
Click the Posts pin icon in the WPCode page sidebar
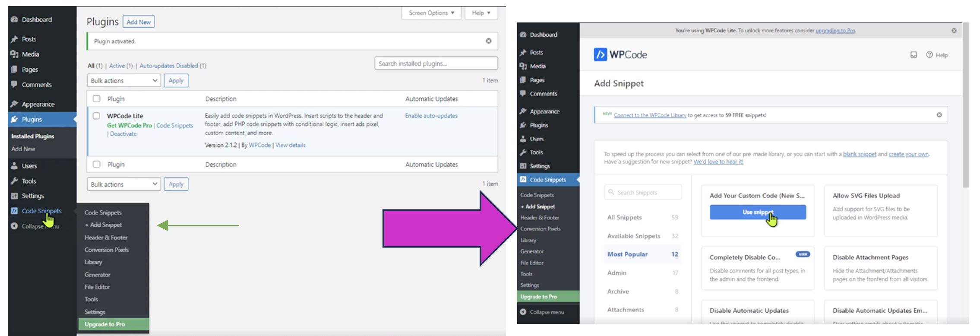pos(523,52)
